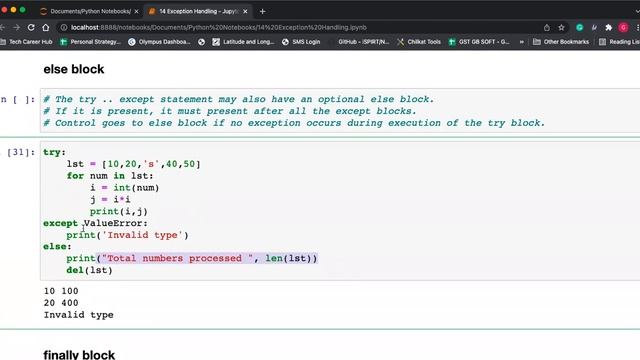Switch to the Documents/Python Notebooks tab

pos(91,11)
